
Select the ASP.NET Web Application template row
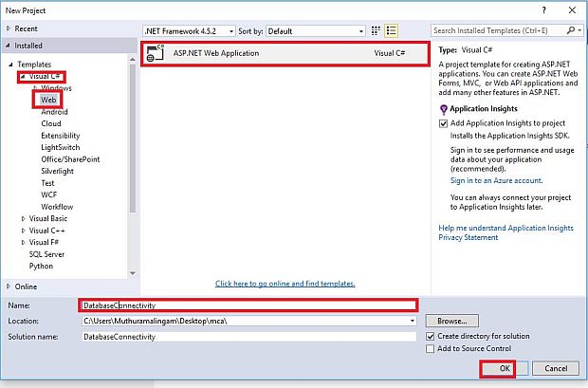click(x=285, y=53)
